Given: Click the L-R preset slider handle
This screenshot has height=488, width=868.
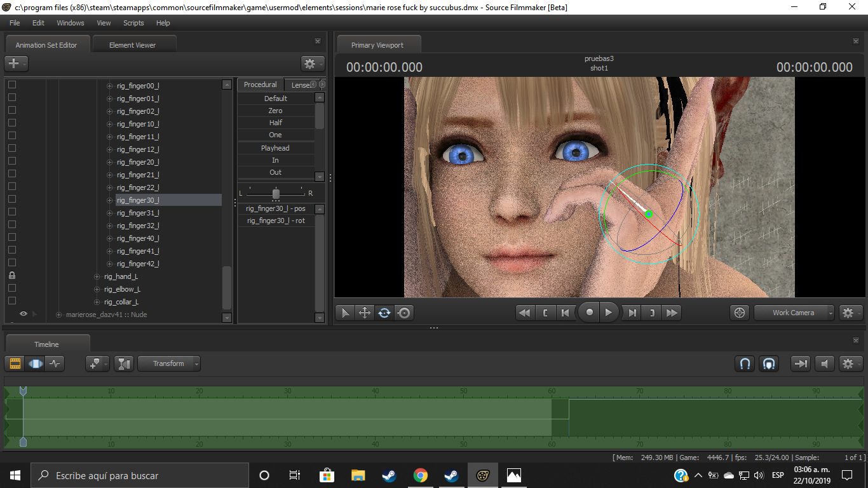Looking at the screenshot, I should pyautogui.click(x=276, y=193).
